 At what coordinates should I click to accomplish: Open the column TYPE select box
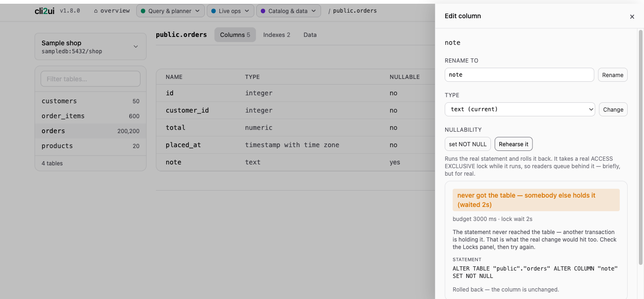click(x=520, y=109)
